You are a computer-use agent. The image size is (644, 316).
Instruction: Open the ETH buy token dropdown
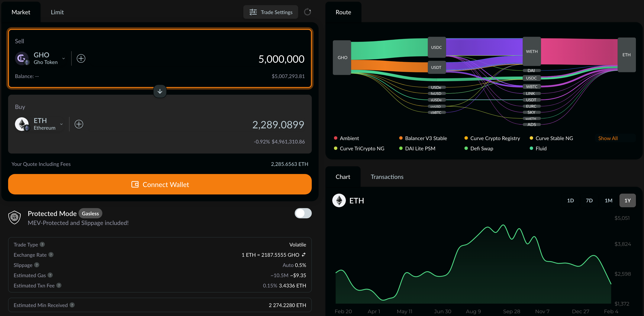[61, 124]
